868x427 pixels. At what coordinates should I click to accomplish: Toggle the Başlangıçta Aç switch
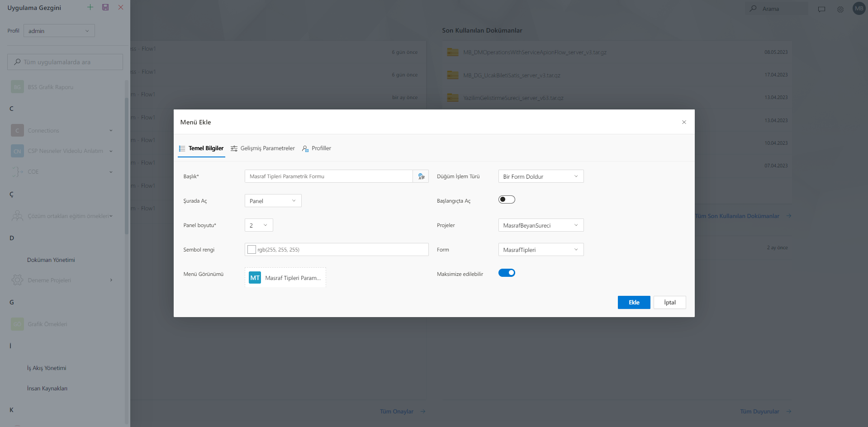click(507, 199)
